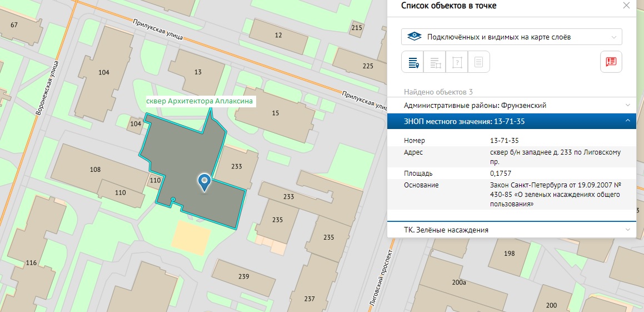Click the layers eye icon in dropdown
Viewport: 644px width, 312px height.
point(414,37)
